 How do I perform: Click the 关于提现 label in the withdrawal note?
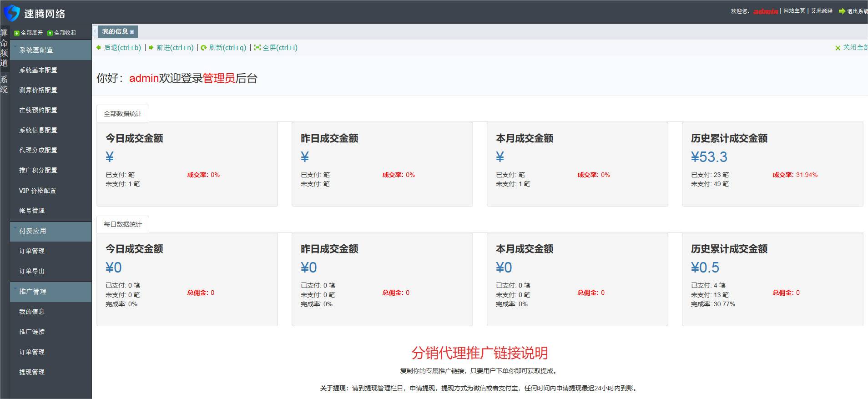[334, 388]
